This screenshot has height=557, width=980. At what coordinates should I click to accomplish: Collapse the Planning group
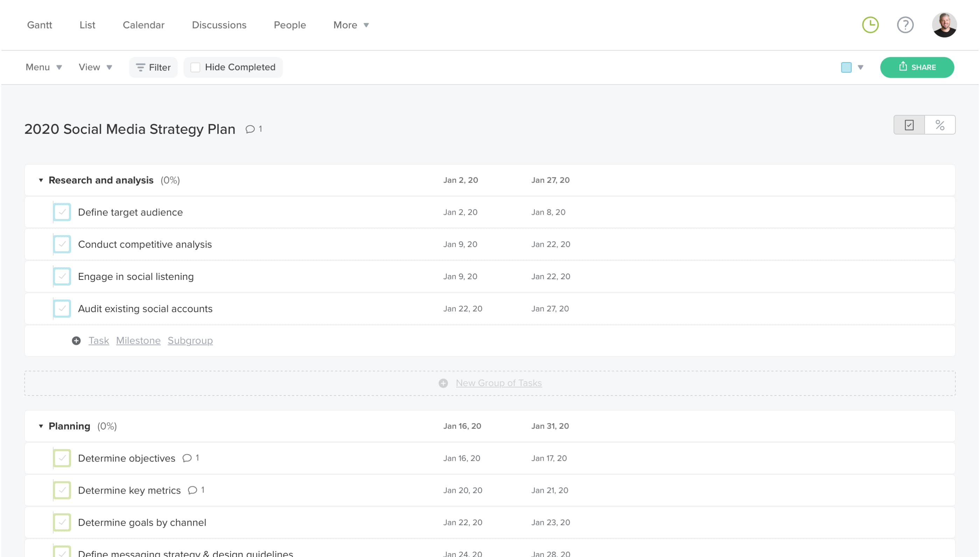click(x=41, y=426)
